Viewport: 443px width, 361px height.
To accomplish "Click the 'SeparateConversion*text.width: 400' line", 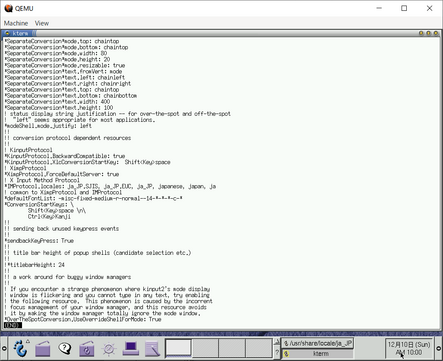I will 57,102.
